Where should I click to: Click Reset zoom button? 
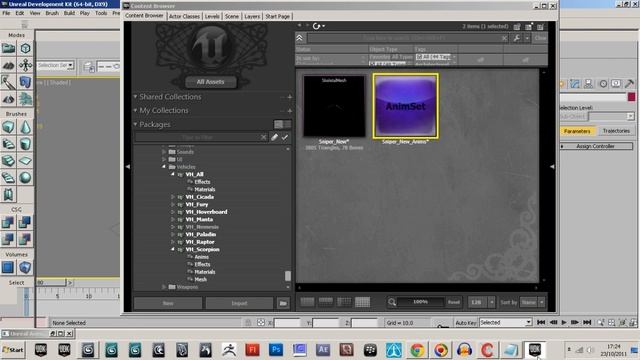tap(454, 302)
